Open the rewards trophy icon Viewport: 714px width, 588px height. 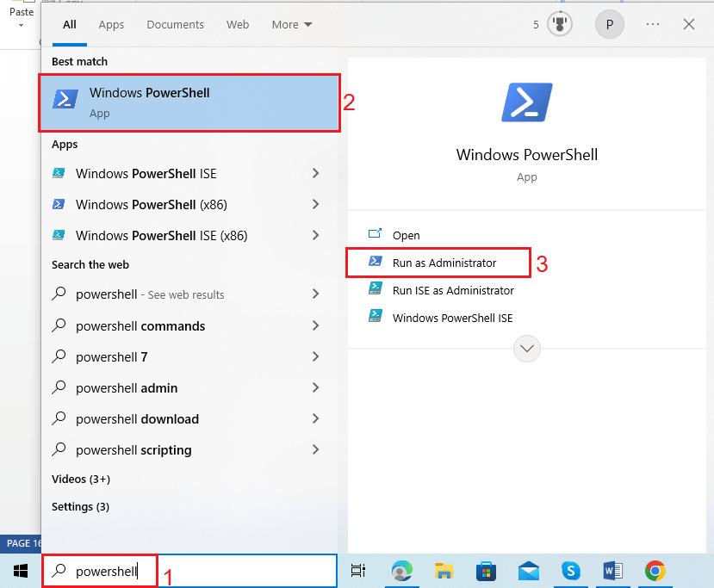point(561,25)
